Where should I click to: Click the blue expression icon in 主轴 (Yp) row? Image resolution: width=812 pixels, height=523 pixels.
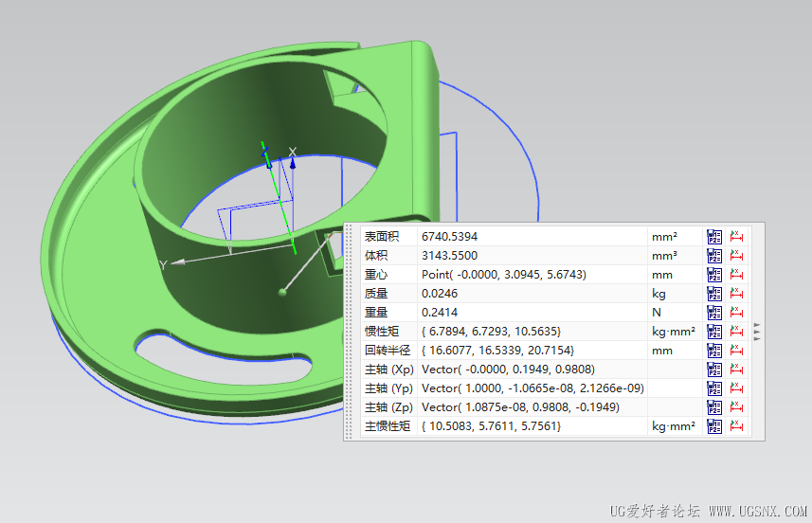714,388
